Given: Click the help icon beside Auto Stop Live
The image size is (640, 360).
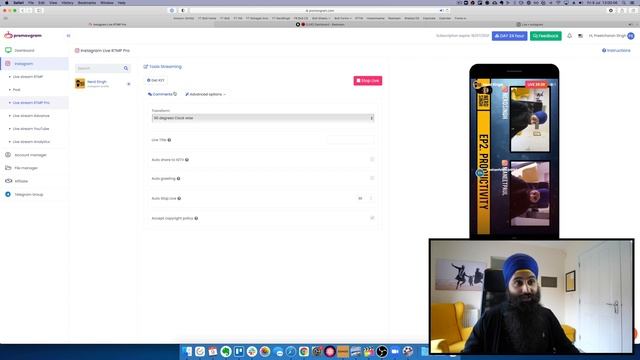Looking at the screenshot, I should (x=179, y=198).
